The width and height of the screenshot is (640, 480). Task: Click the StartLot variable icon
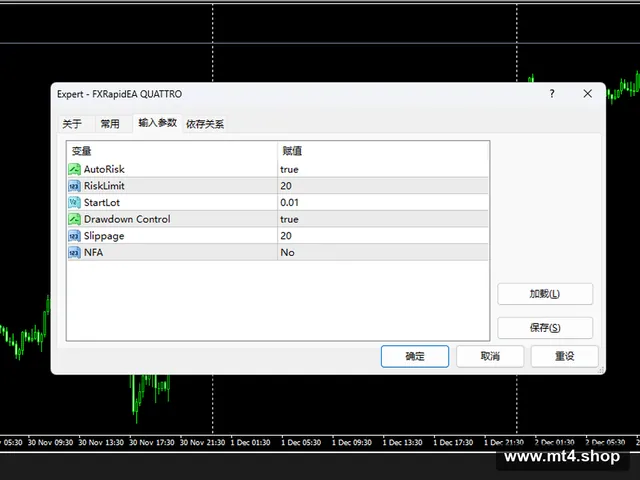pyautogui.click(x=74, y=202)
